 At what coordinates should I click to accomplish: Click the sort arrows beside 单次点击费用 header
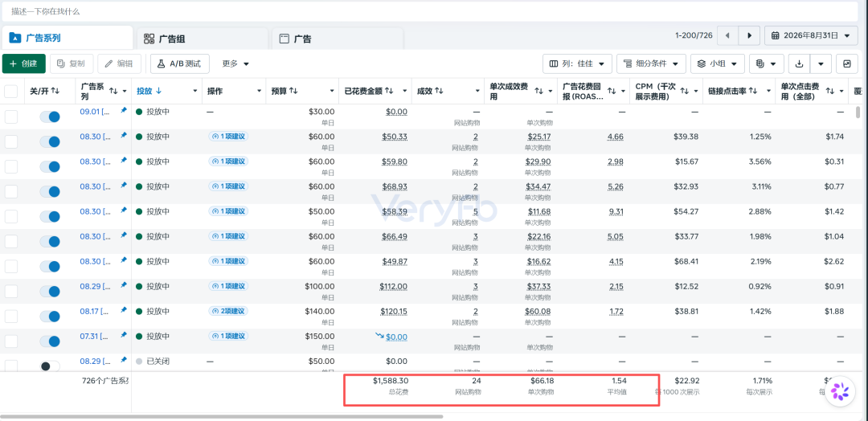point(829,91)
